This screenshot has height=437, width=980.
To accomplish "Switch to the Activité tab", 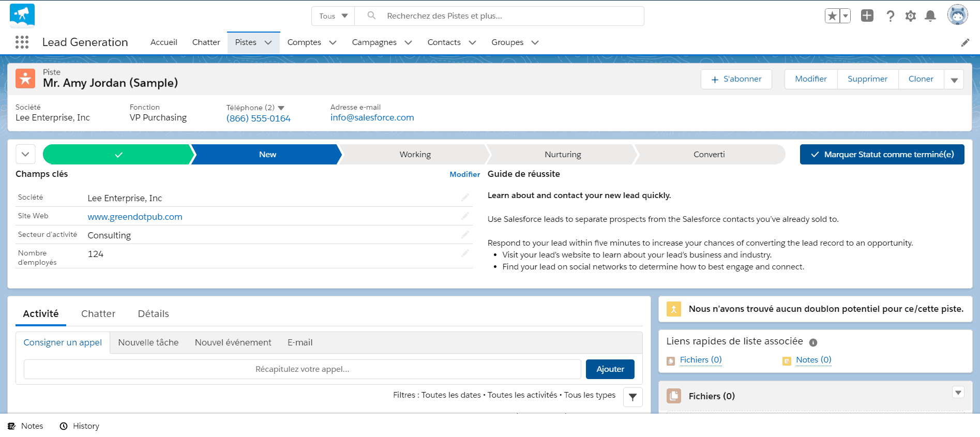I will (41, 314).
